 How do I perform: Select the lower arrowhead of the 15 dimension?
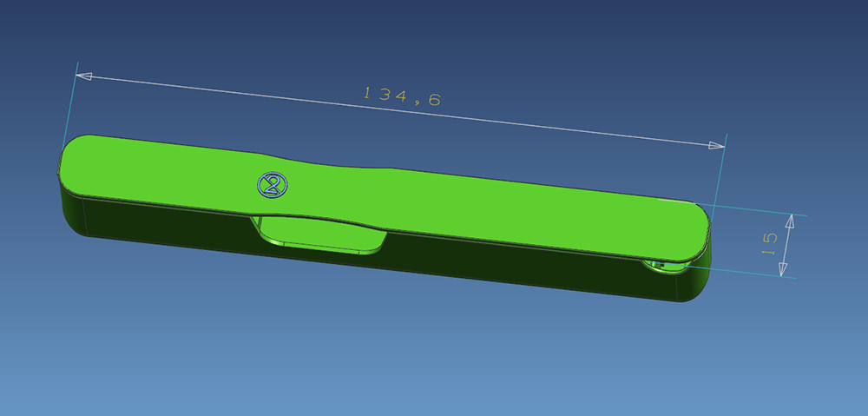point(785,269)
